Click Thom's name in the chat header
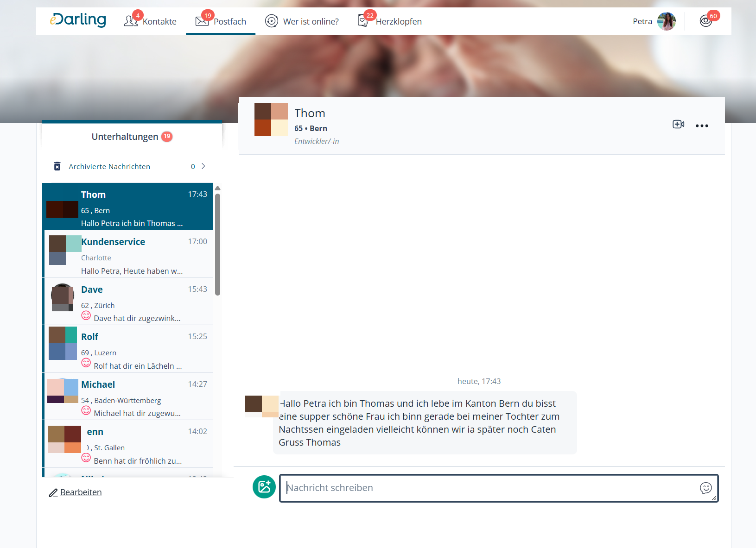 click(x=310, y=113)
